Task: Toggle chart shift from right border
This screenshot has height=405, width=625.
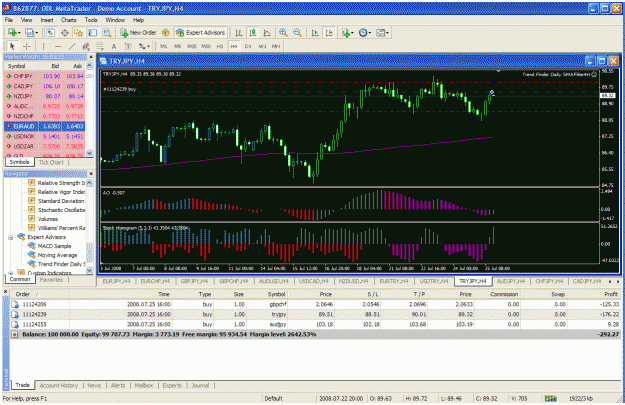Action: pyautogui.click(x=329, y=33)
